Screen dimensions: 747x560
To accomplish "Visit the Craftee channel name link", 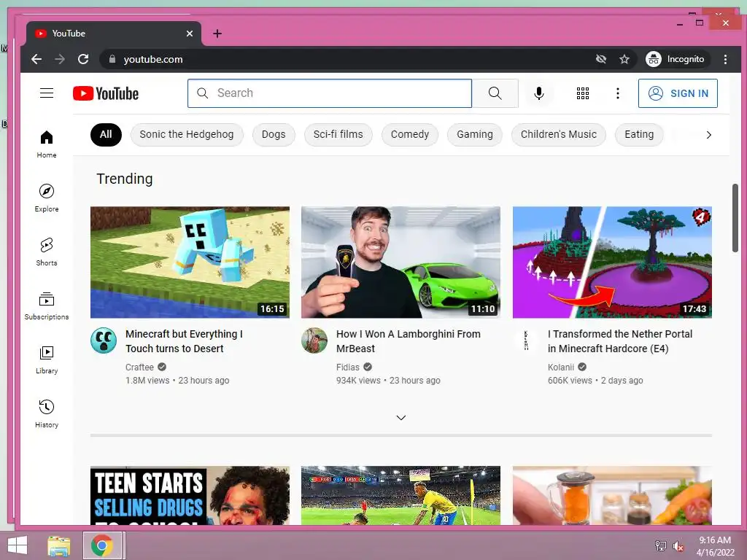I will (x=139, y=367).
